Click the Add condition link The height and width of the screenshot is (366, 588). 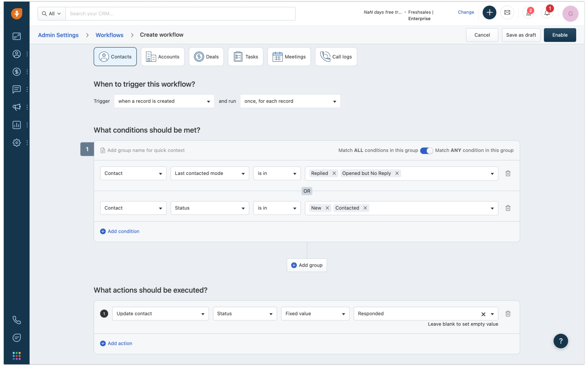(119, 231)
